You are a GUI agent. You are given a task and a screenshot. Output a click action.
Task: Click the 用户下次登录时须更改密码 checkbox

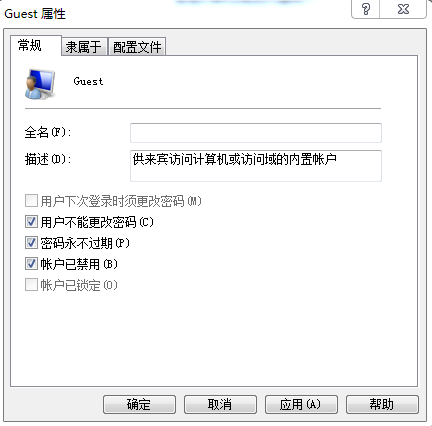[31, 201]
